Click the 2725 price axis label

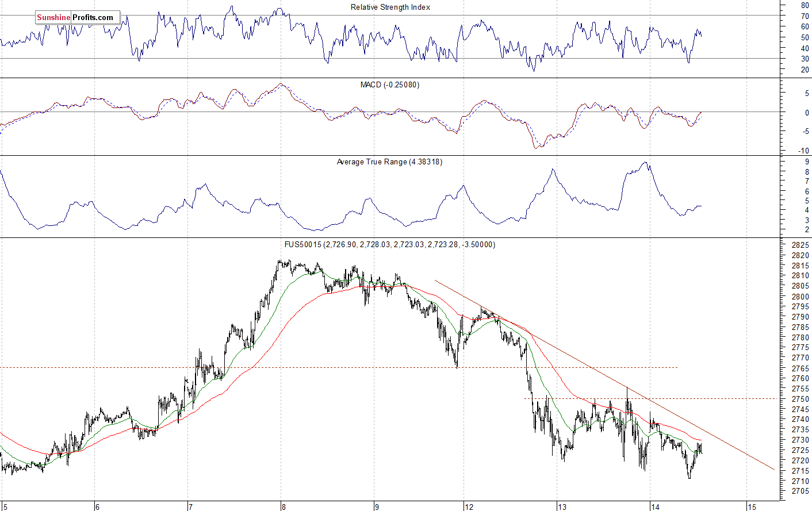tap(801, 450)
